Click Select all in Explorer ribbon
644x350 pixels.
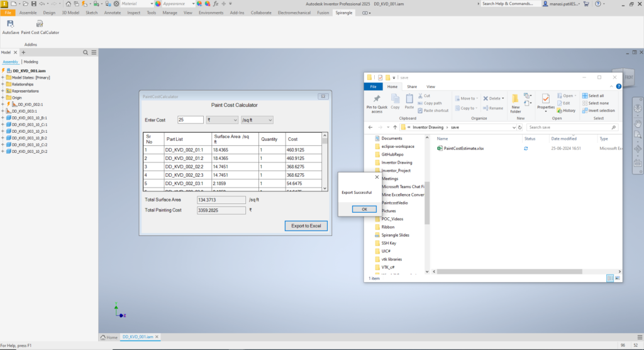pos(593,96)
